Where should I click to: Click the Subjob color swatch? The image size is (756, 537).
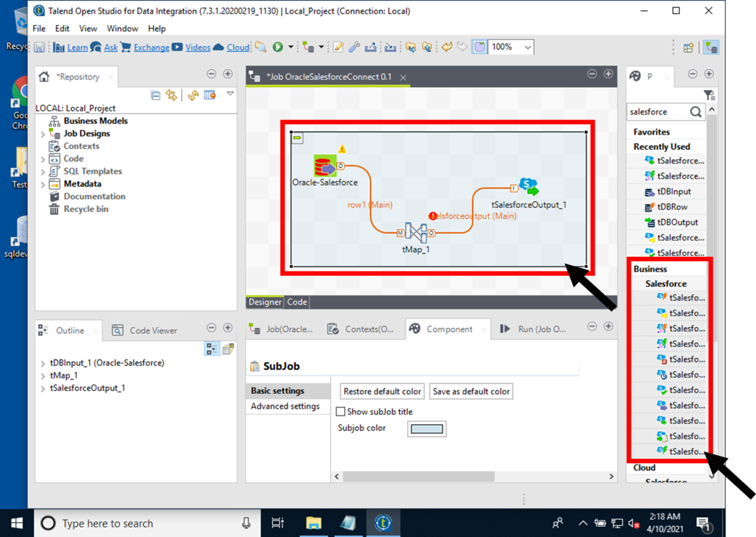pos(427,429)
